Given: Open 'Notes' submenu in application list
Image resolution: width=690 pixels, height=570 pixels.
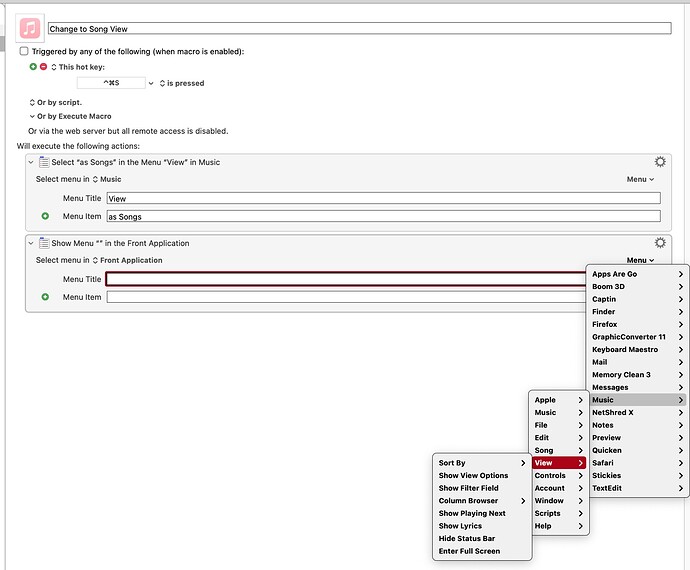Looking at the screenshot, I should coord(637,425).
